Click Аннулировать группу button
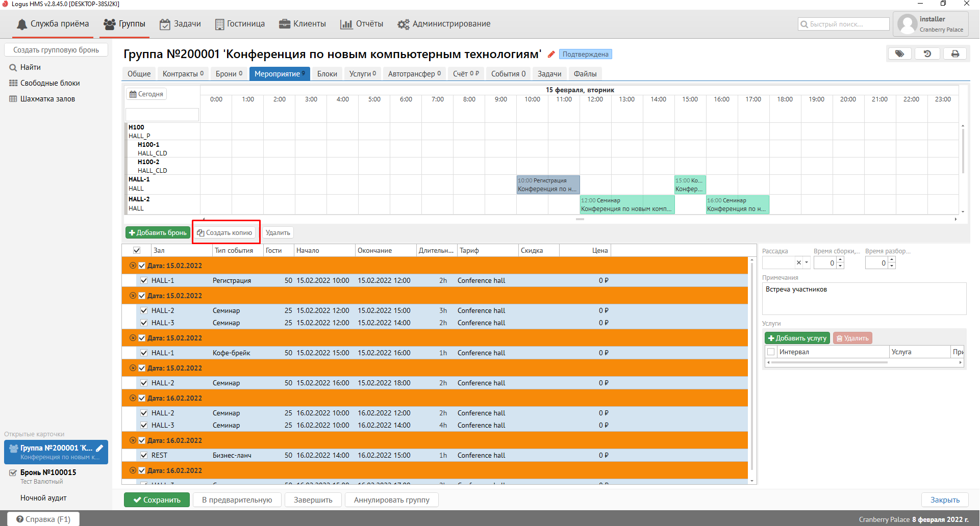The width and height of the screenshot is (980, 526). [x=391, y=500]
